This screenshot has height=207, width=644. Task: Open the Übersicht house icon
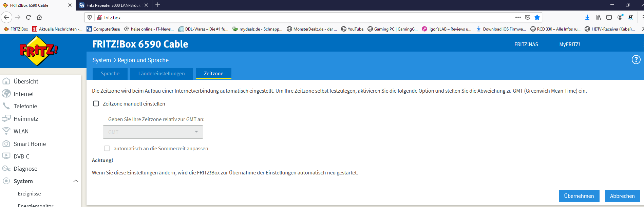click(x=6, y=81)
